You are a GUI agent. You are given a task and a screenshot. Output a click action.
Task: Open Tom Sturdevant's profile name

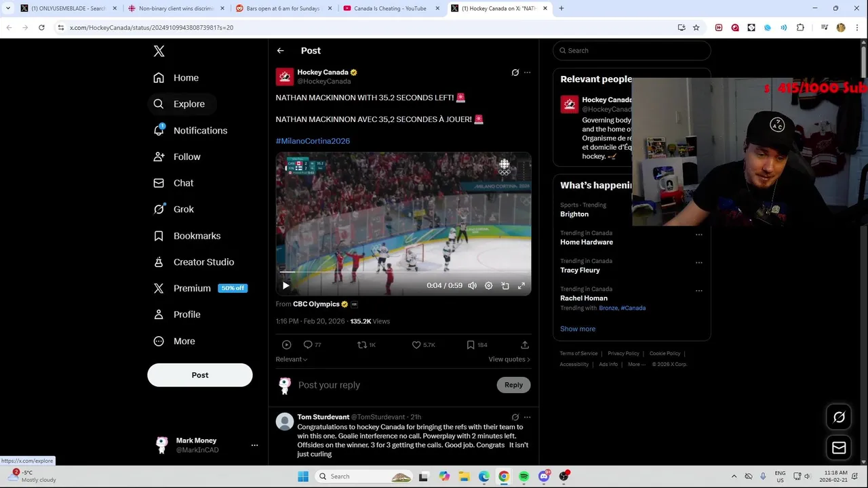pyautogui.click(x=323, y=417)
